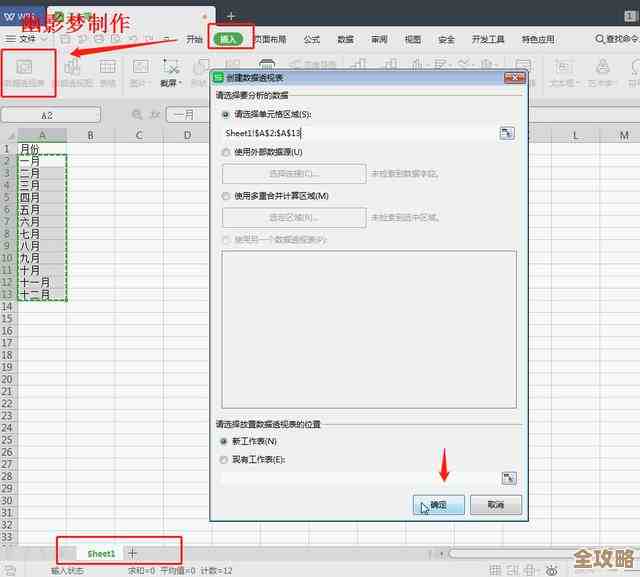Click cell containing 十二月
This screenshot has height=577, width=640.
coord(42,294)
